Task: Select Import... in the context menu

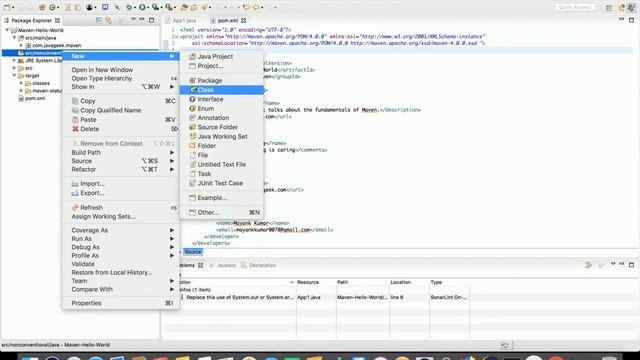Action: point(121,184)
